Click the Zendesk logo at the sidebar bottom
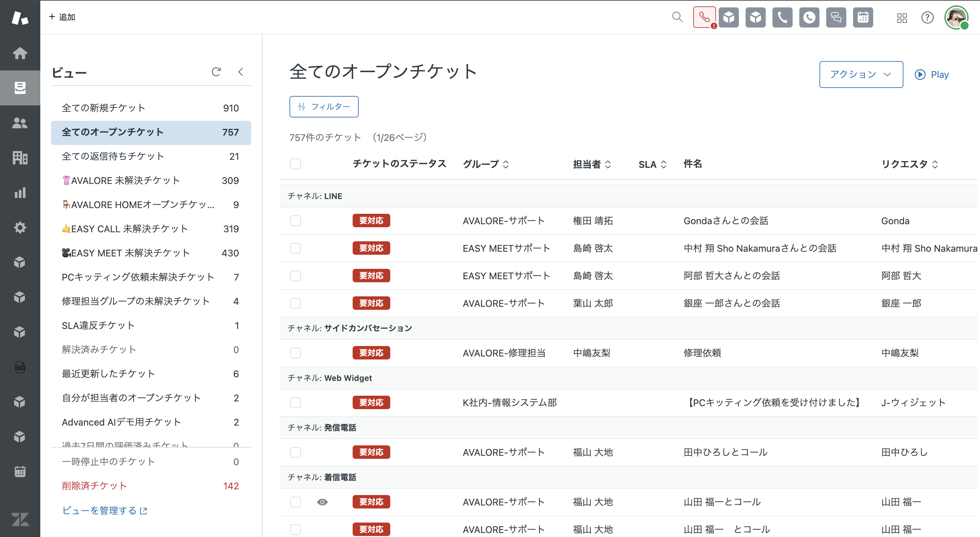Viewport: 980px width, 537px height. pyautogui.click(x=20, y=519)
